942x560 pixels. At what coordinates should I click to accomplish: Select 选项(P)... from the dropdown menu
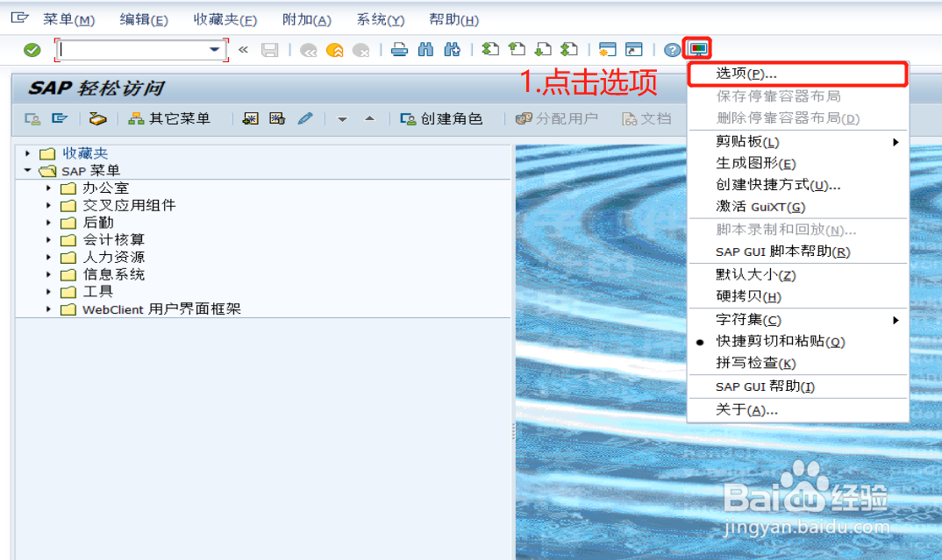797,74
